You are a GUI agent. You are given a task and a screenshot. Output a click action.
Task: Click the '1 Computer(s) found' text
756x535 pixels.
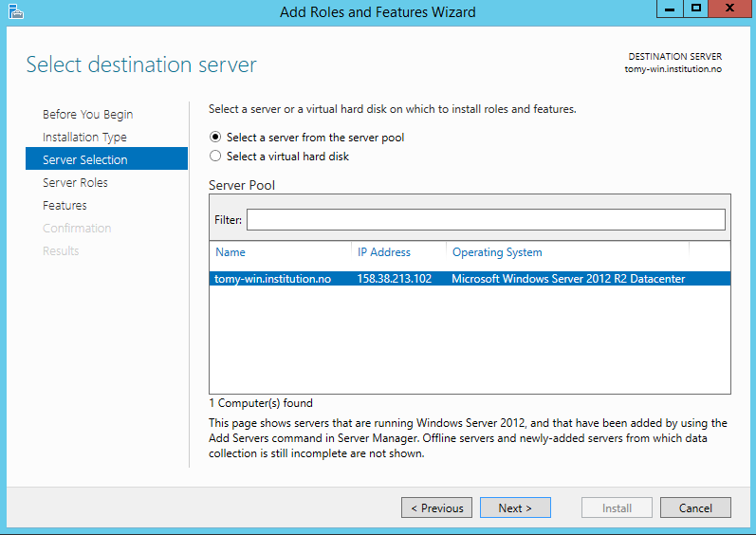261,403
